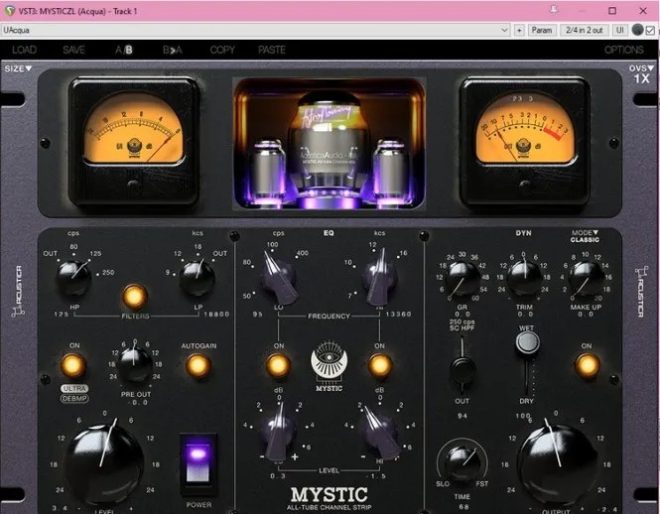660x514 pixels.
Task: Open the OPTIONS menu
Action: click(624, 50)
